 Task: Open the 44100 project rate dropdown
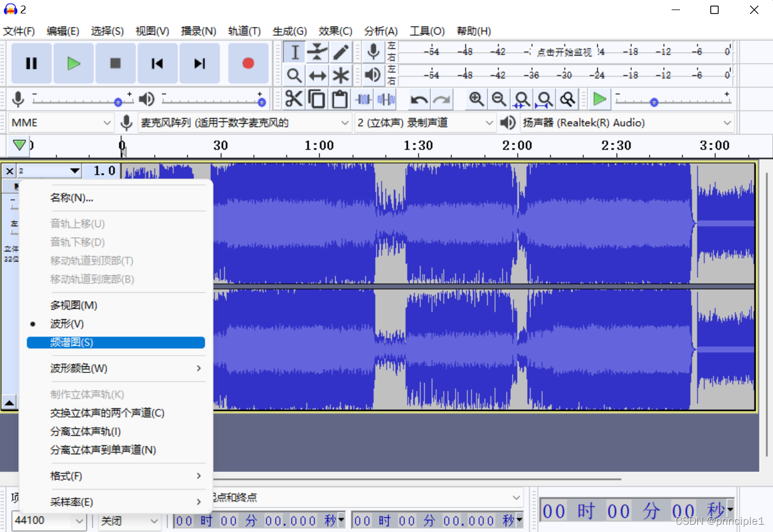(49, 520)
